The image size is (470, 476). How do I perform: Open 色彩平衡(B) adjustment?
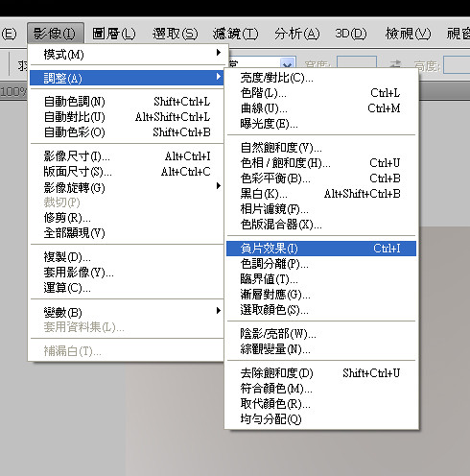(321, 178)
